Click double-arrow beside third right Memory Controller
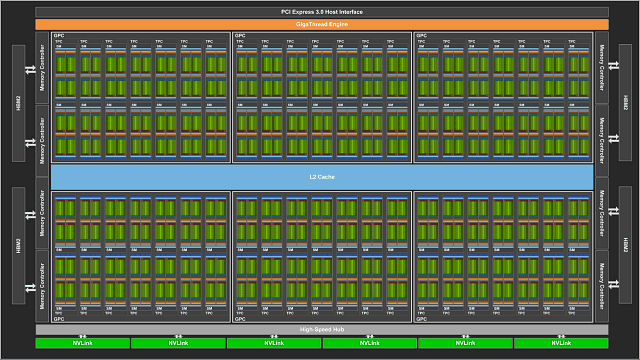640x360 pixels. 613,211
